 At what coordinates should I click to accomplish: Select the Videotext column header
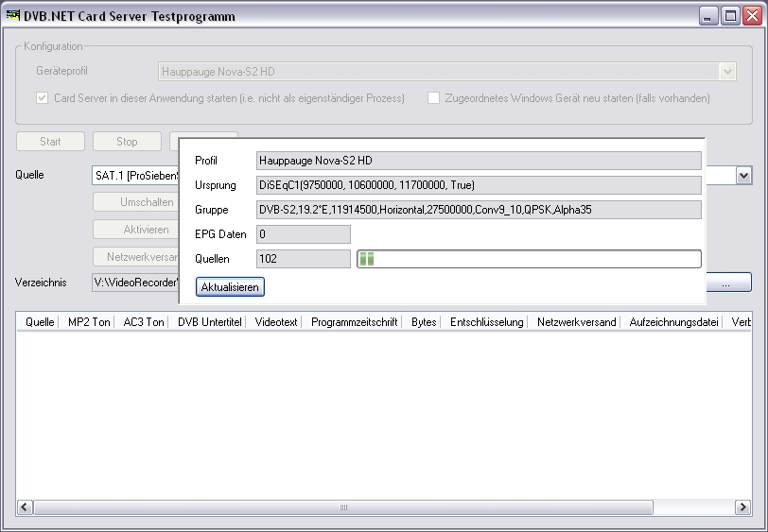[x=276, y=322]
